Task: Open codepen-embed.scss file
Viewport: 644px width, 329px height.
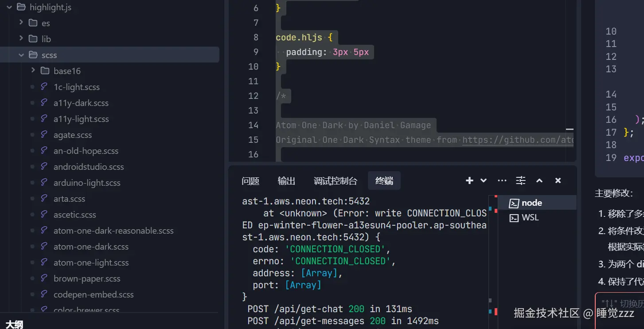Action: pos(94,294)
